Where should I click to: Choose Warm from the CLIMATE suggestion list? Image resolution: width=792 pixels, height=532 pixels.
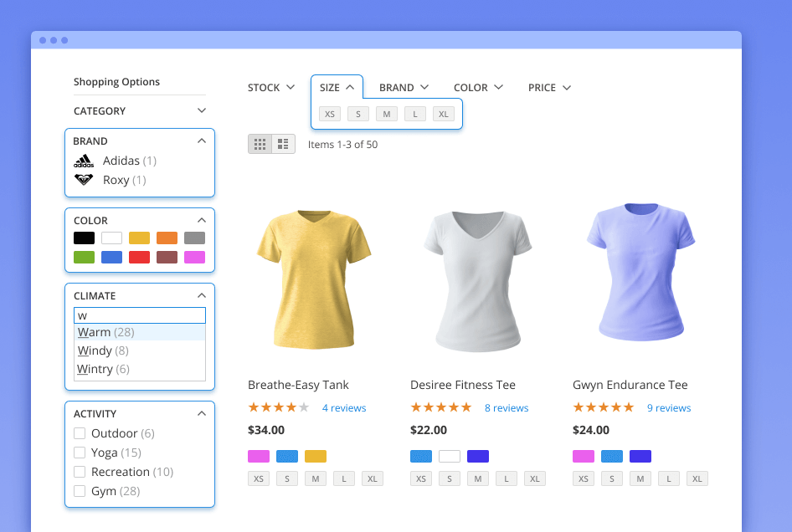click(106, 331)
